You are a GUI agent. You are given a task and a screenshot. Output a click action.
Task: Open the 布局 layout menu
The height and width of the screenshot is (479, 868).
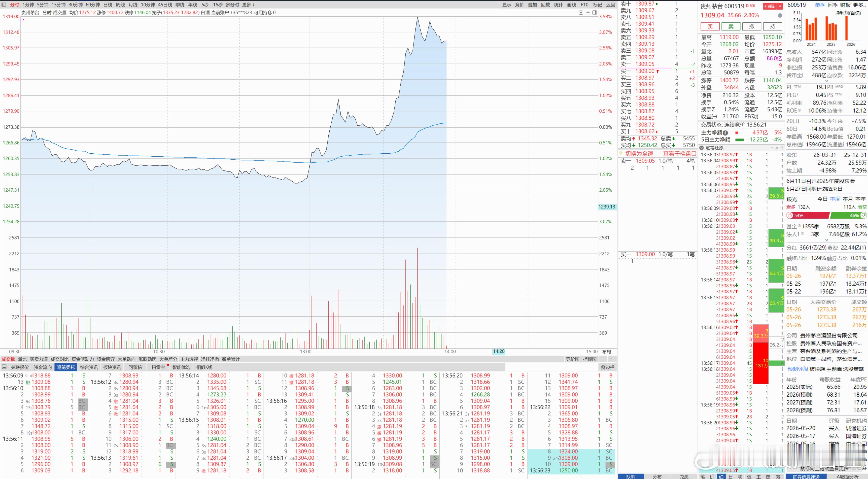point(607,352)
